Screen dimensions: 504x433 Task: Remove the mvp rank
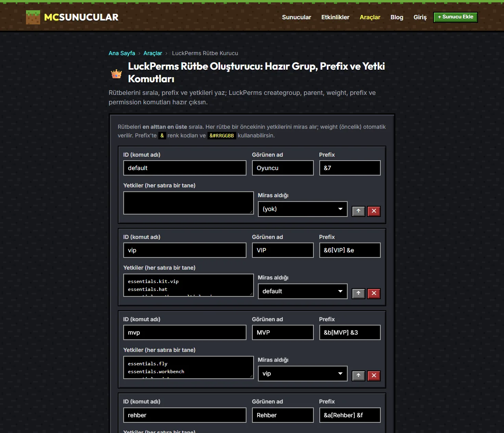374,376
